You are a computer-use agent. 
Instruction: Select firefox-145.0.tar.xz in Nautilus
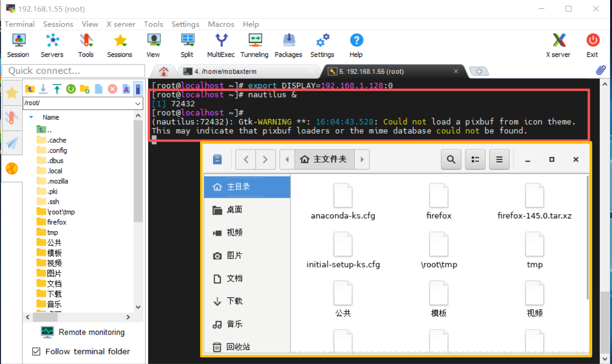coord(534,202)
